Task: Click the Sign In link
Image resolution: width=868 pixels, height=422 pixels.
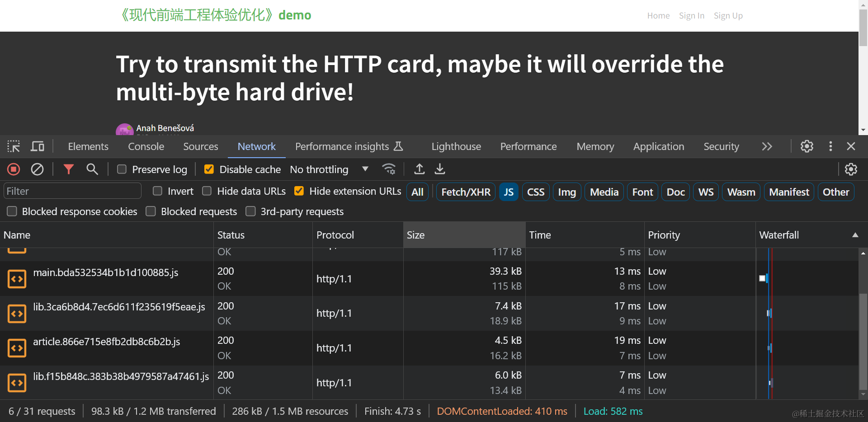Action: [x=691, y=16]
